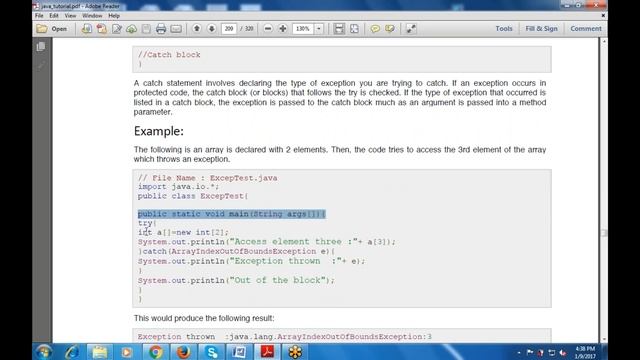The image size is (640, 360).
Task: Open the Edit menu
Action: pyautogui.click(x=54, y=16)
